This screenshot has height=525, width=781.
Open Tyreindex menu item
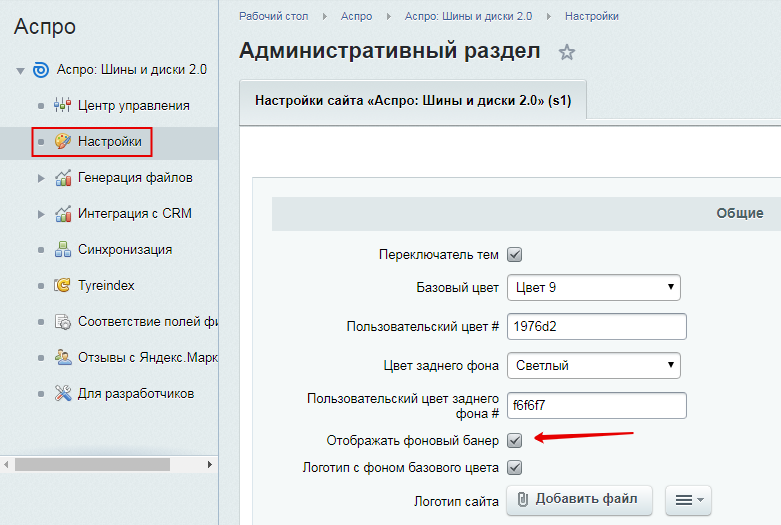click(106, 285)
